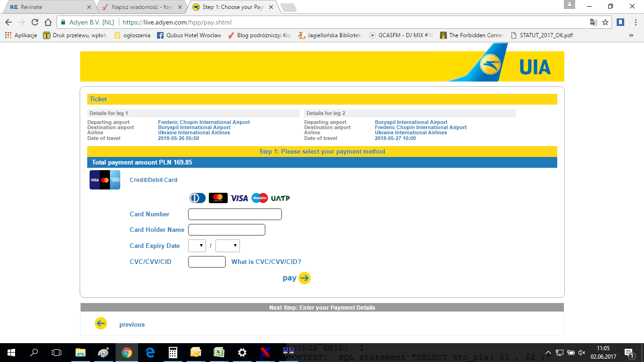The height and width of the screenshot is (362, 644).
Task: Open GCASFM - DJ MIX bookmark
Action: pos(401,35)
